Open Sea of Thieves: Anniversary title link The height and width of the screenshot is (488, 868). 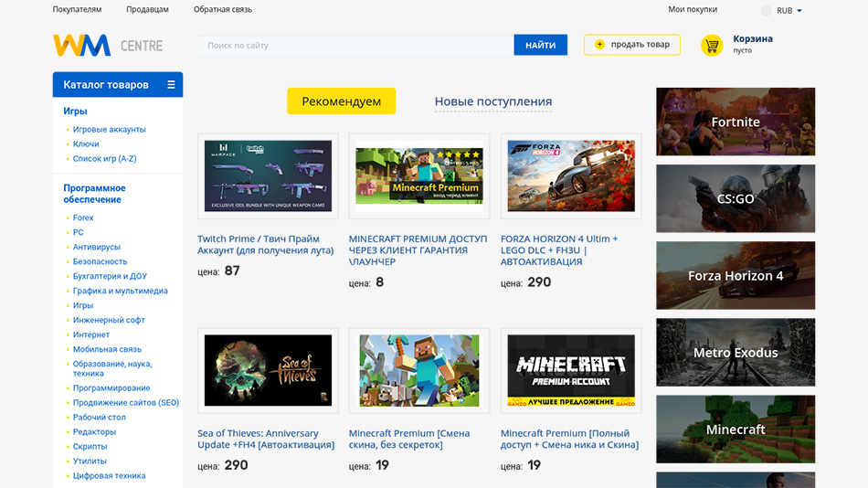[x=266, y=439]
